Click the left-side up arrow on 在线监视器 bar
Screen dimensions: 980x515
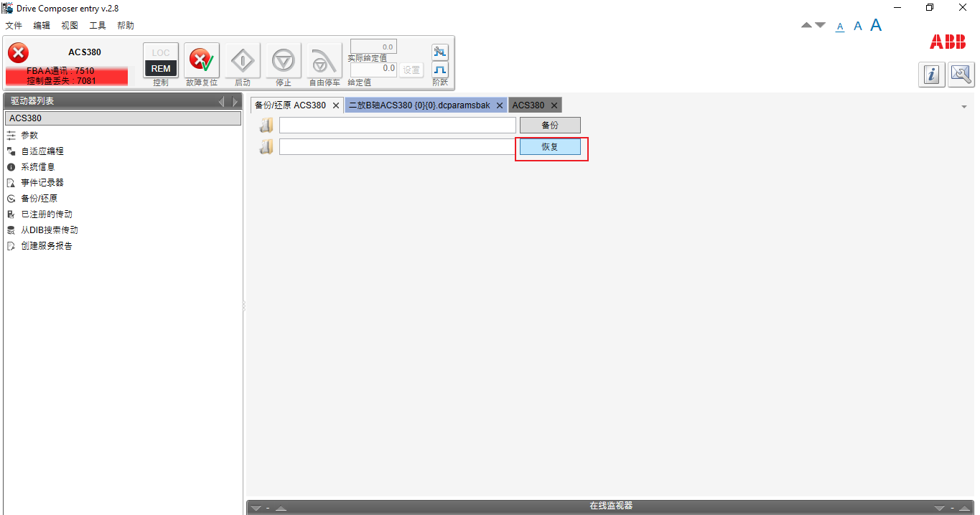281,509
